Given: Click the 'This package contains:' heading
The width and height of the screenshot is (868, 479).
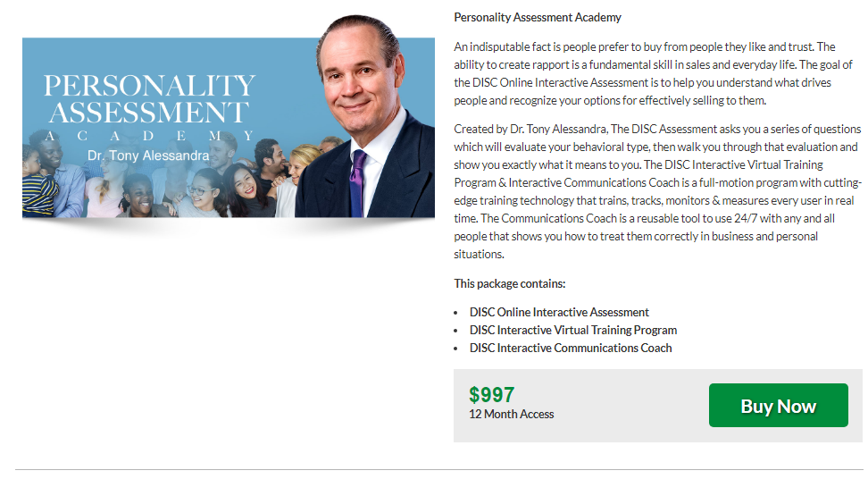Looking at the screenshot, I should 509,283.
